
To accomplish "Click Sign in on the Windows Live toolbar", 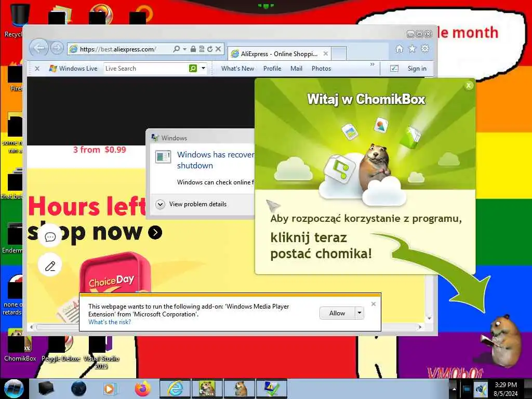I will [x=417, y=69].
